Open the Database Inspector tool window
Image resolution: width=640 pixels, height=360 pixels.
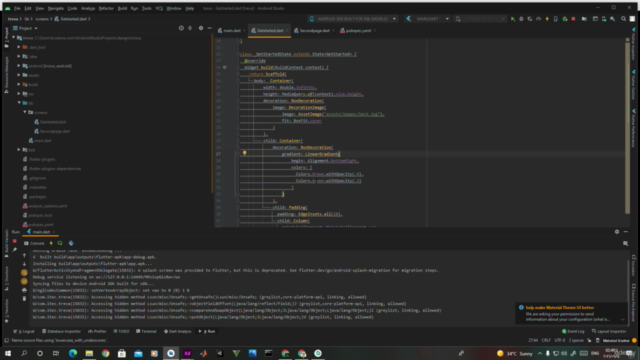pyautogui.click(x=62, y=331)
